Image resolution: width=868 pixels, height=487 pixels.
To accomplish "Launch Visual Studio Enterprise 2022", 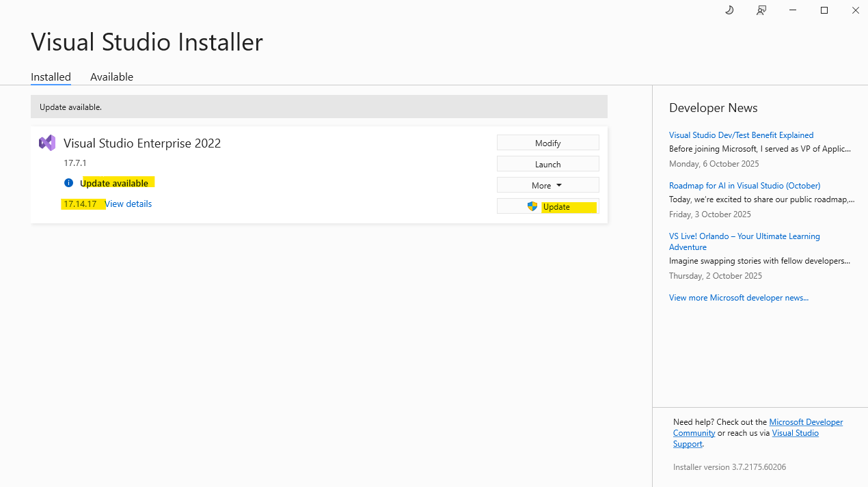I will (x=548, y=164).
